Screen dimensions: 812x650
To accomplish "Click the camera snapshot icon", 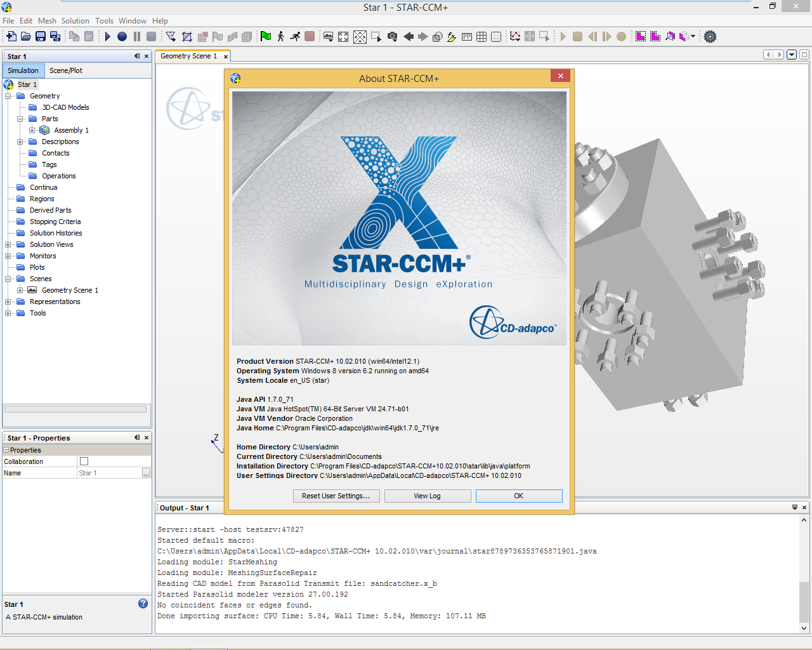I will [x=393, y=37].
